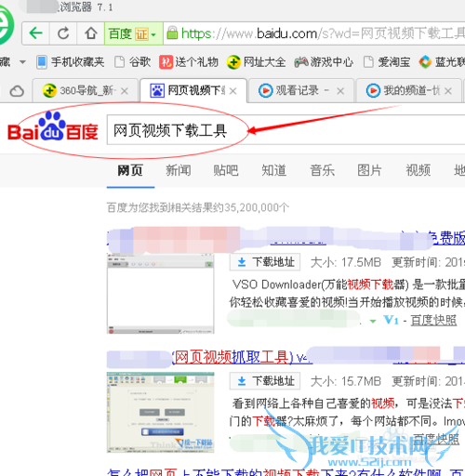465x476 pixels.
Task: Select the 图片 search category
Action: tap(369, 170)
